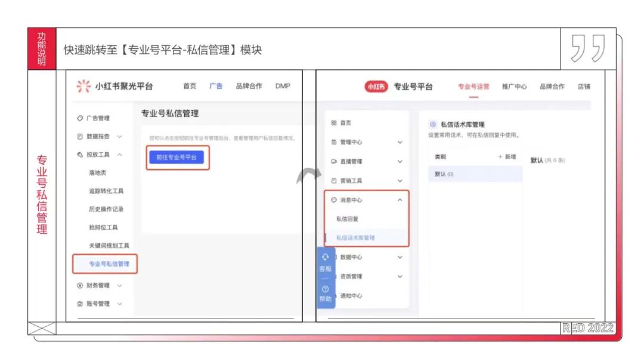
Task: Open 帮助 question mark icon
Action: (x=326, y=289)
